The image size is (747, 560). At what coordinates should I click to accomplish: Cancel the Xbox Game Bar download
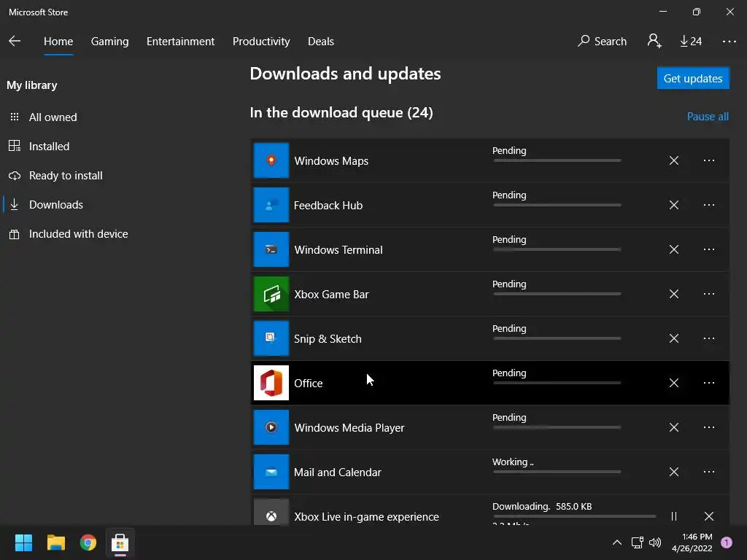click(673, 294)
